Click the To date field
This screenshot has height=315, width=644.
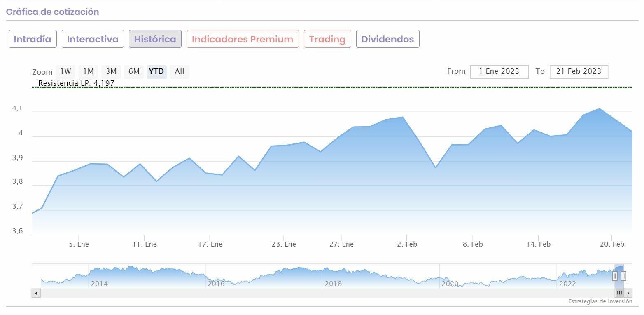579,71
